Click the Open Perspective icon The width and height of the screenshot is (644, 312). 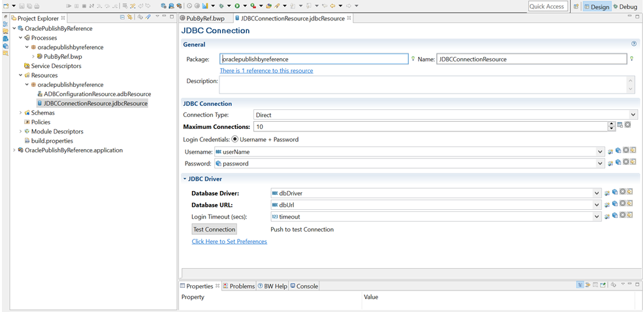(x=575, y=7)
